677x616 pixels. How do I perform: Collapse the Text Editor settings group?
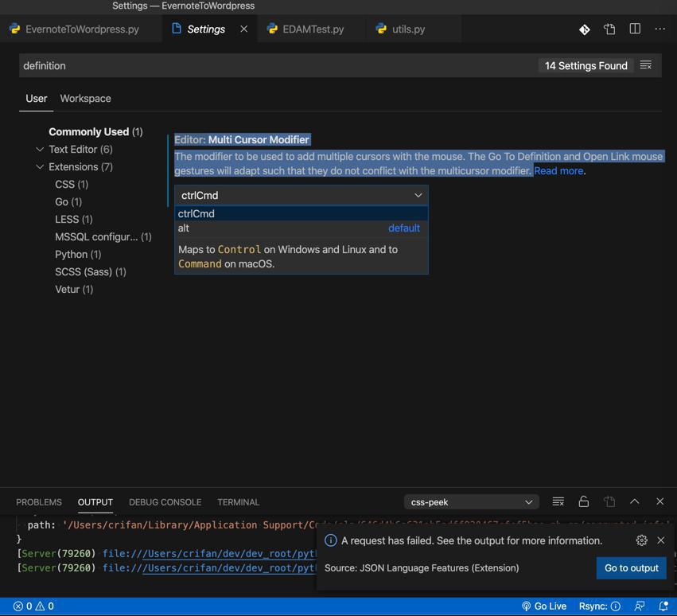[40, 149]
